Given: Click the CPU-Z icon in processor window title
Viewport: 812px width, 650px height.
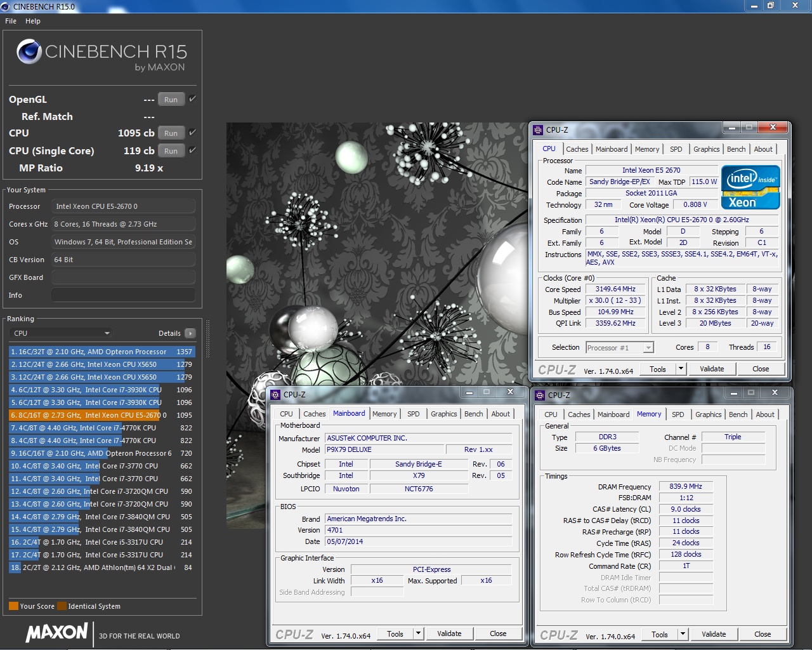Looking at the screenshot, I should 538,129.
